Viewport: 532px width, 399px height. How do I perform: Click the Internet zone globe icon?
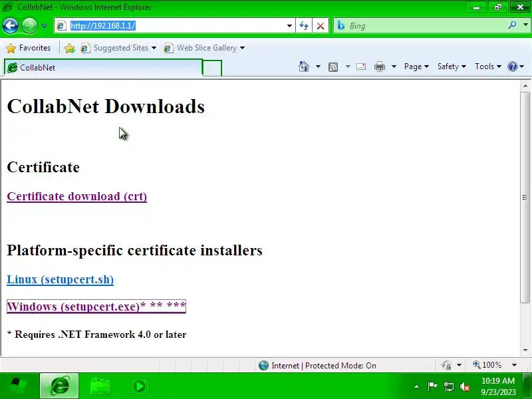(263, 365)
